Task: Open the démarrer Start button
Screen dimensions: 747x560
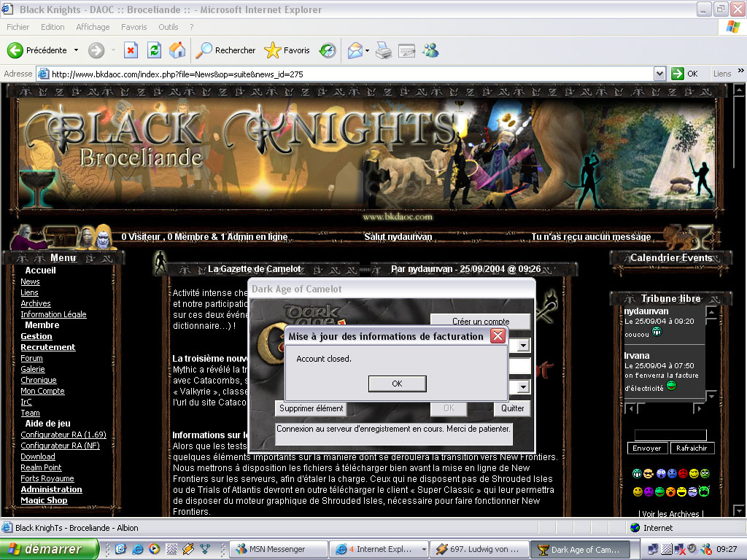Action: (x=49, y=549)
